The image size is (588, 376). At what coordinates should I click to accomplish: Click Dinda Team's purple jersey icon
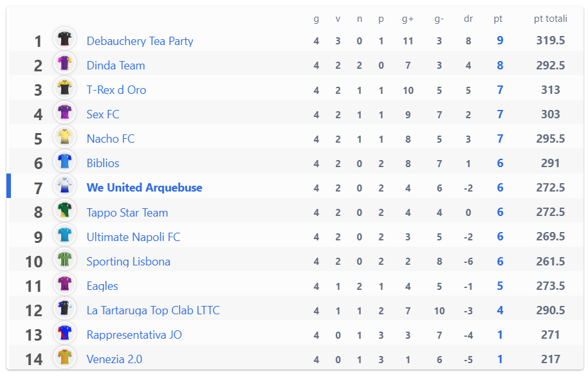pos(64,63)
